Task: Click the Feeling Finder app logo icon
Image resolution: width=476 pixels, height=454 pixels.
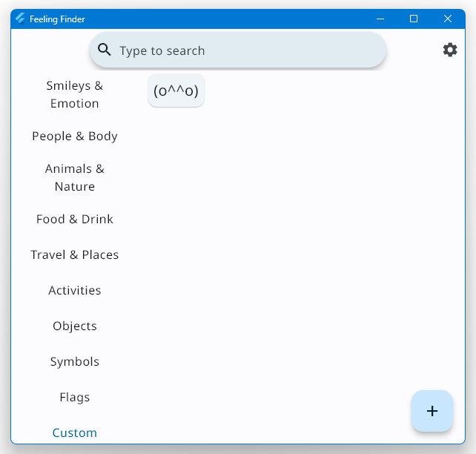Action: pos(20,19)
